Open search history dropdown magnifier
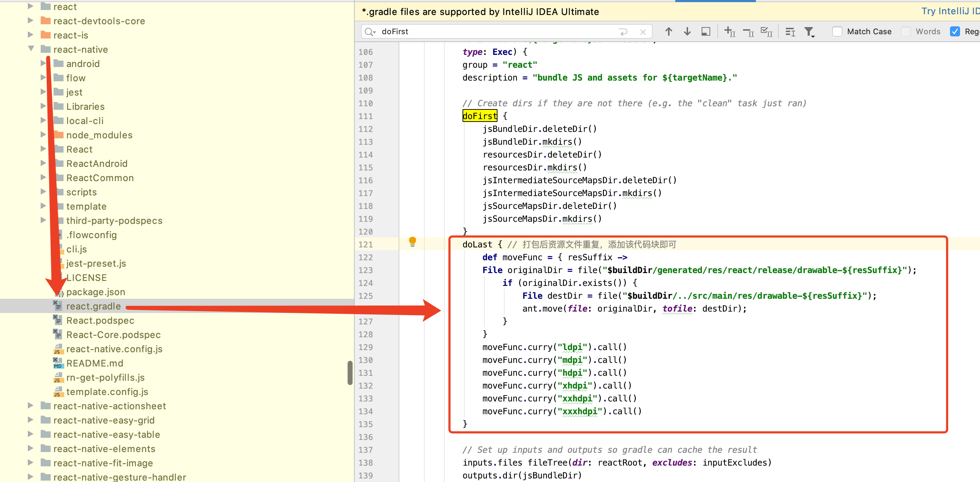This screenshot has width=980, height=482. (x=369, y=32)
